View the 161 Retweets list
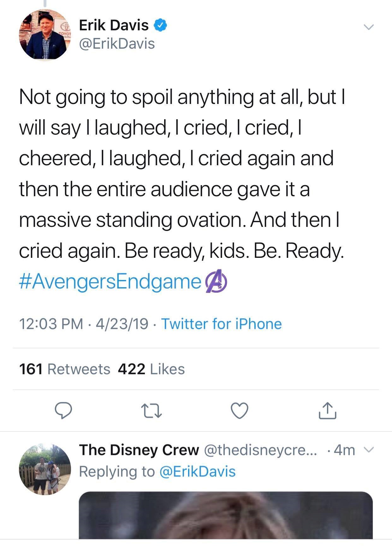 coord(65,369)
